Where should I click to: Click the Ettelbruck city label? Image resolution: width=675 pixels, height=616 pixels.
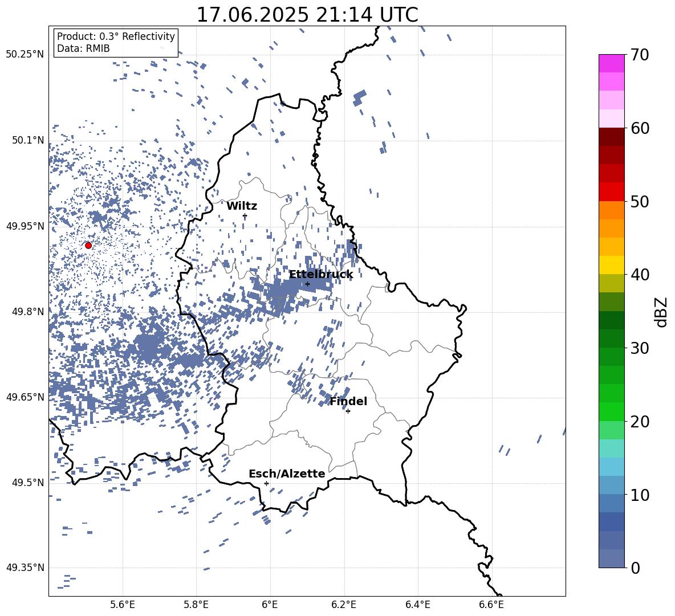(321, 274)
